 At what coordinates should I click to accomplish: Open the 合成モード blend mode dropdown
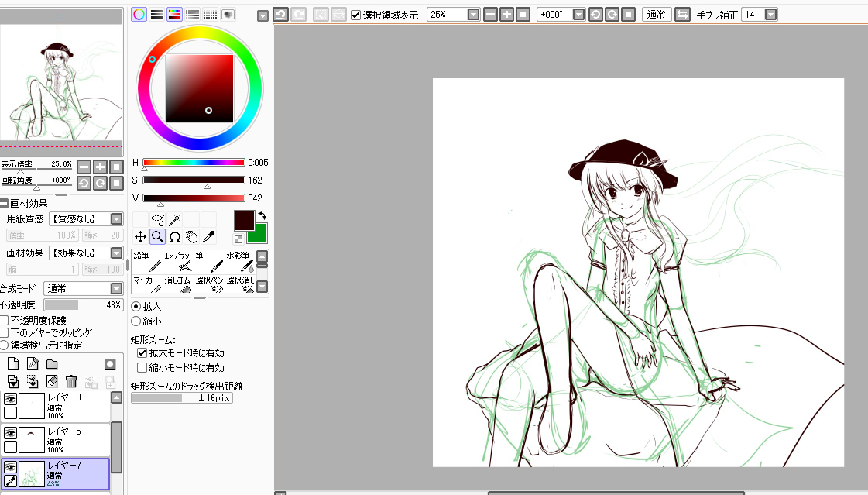click(116, 288)
